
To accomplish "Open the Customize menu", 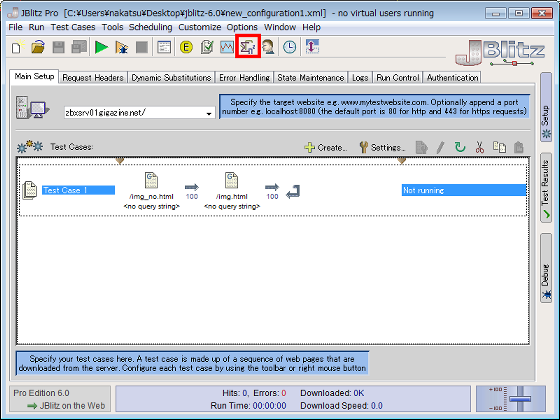I will (x=200, y=27).
